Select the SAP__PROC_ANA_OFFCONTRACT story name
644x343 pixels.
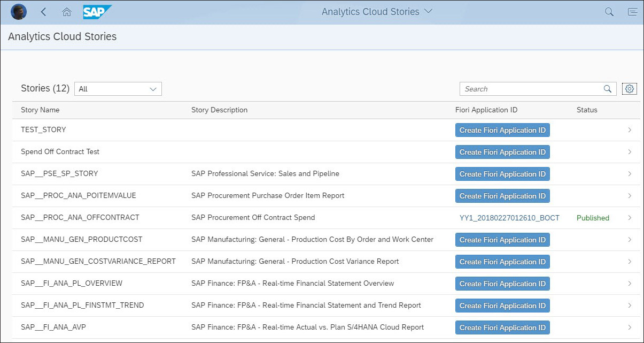click(x=80, y=217)
